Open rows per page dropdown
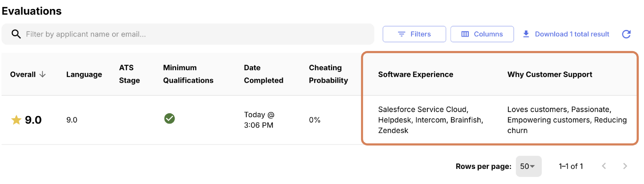 (x=528, y=166)
